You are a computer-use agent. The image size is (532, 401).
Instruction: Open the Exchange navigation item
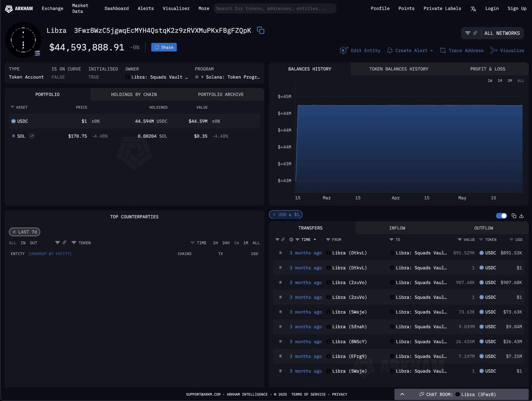52,9
